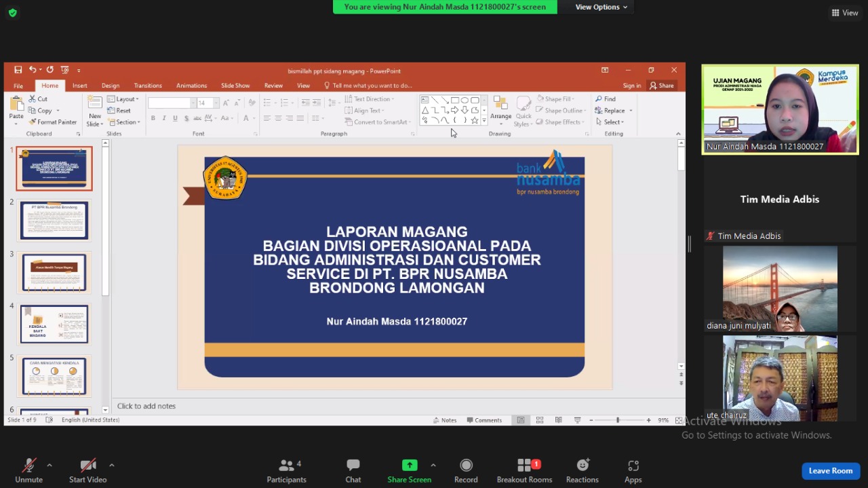Open the Layout dropdown
Viewport: 868px width, 488px height.
[123, 99]
